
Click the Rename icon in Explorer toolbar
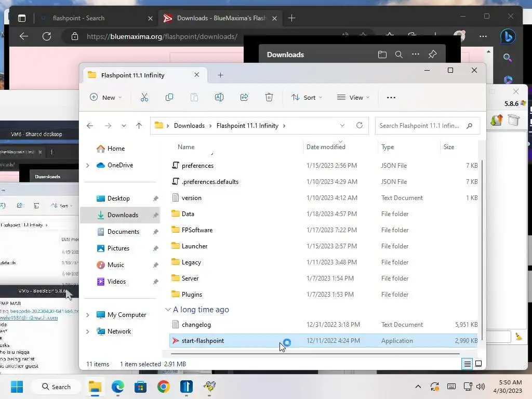tap(219, 97)
